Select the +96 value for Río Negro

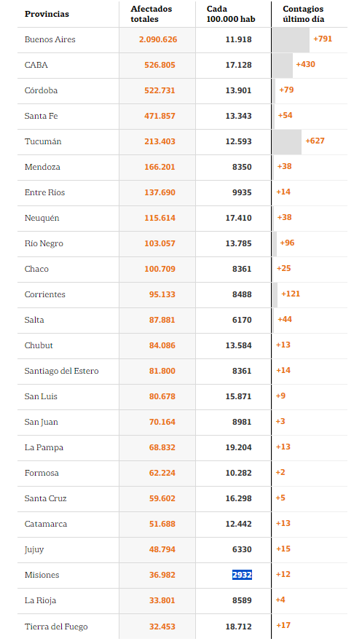coord(287,243)
